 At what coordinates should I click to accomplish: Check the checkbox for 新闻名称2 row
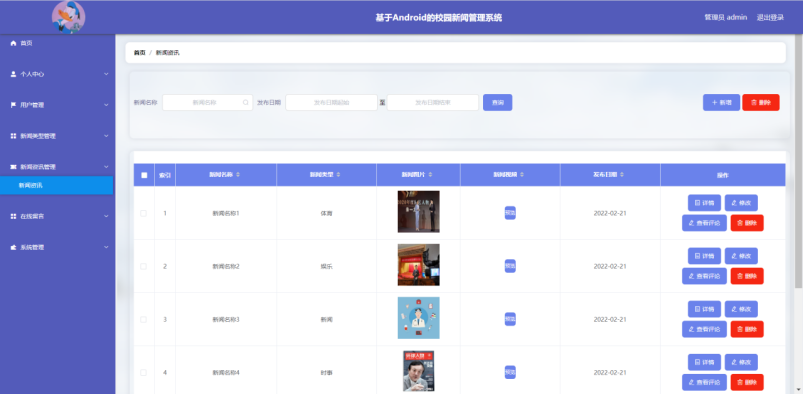click(x=143, y=266)
